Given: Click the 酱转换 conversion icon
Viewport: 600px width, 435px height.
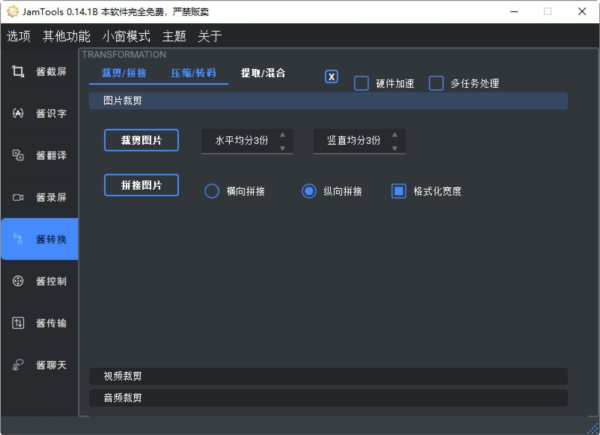Looking at the screenshot, I should pos(18,239).
